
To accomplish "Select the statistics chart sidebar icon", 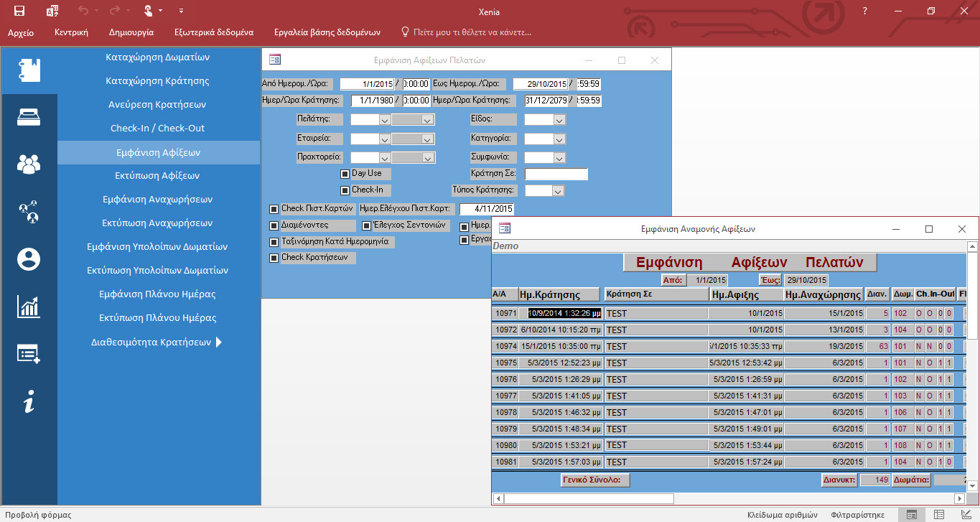I will (x=29, y=307).
